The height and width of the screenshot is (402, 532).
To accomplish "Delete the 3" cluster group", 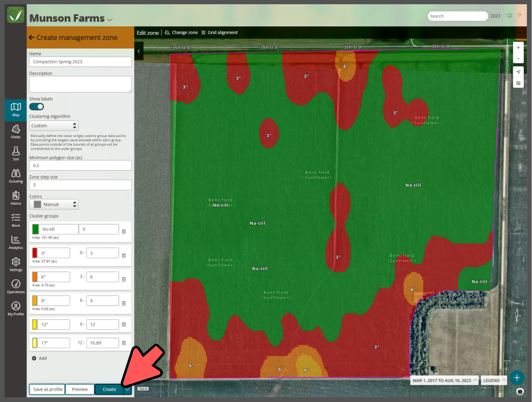I will point(124,255).
